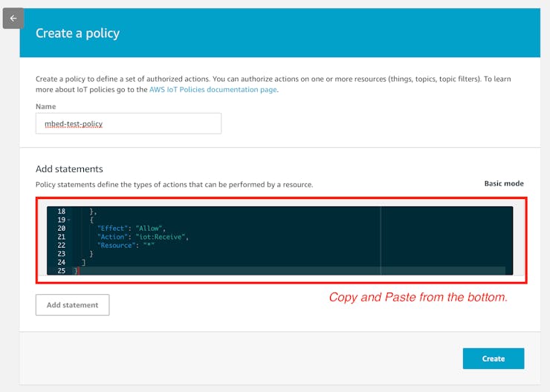The width and height of the screenshot is (550, 392).
Task: Select line number 25 in editor gutter
Action: click(62, 271)
